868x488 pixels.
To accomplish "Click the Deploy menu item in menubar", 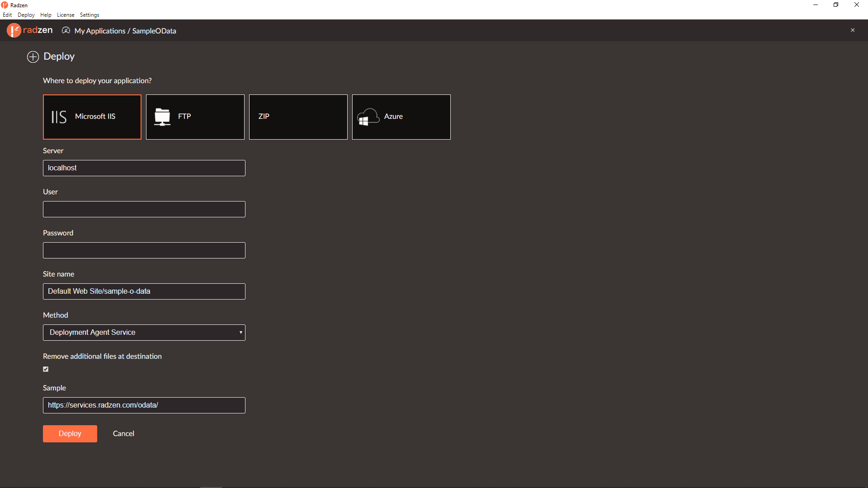I will pyautogui.click(x=26, y=15).
